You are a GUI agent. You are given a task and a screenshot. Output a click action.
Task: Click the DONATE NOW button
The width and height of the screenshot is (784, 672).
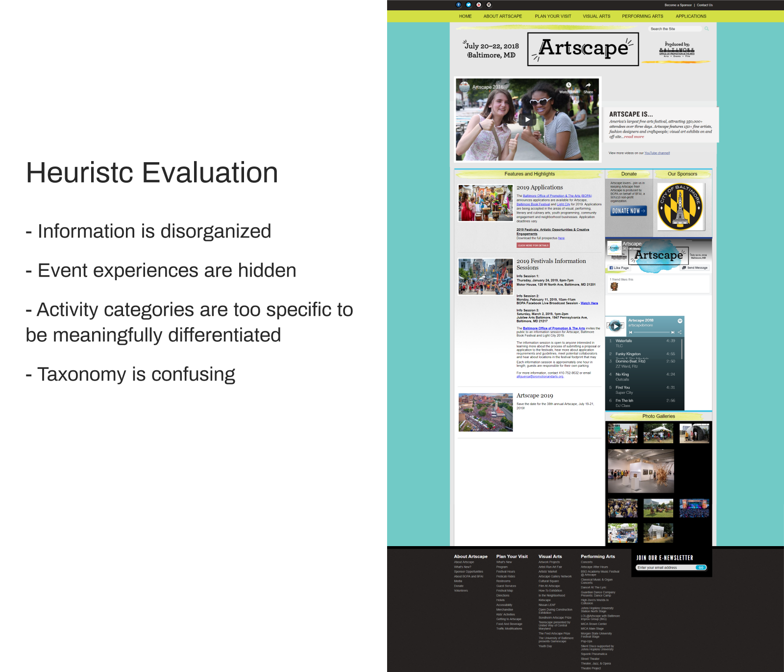click(x=629, y=211)
